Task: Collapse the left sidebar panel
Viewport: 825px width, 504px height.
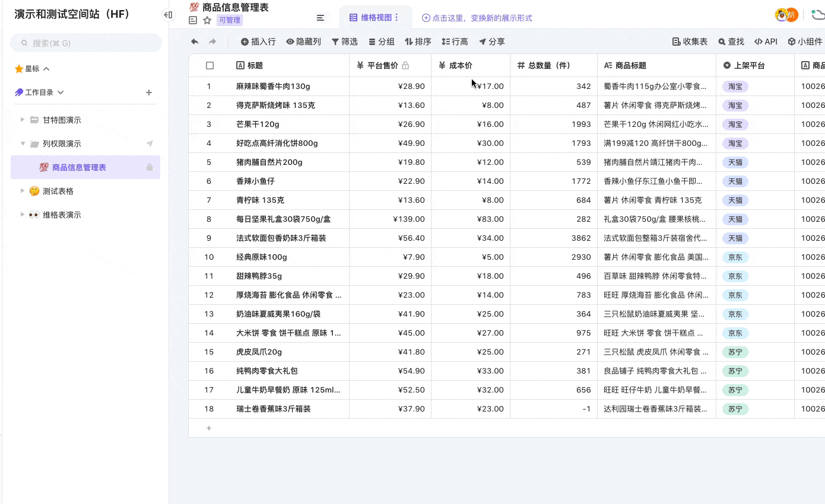Action: (x=169, y=15)
